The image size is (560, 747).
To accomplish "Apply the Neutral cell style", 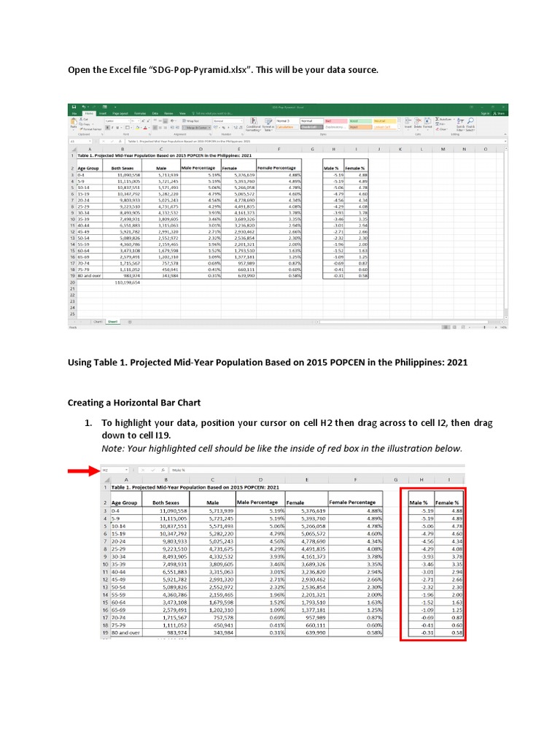I will [x=385, y=121].
